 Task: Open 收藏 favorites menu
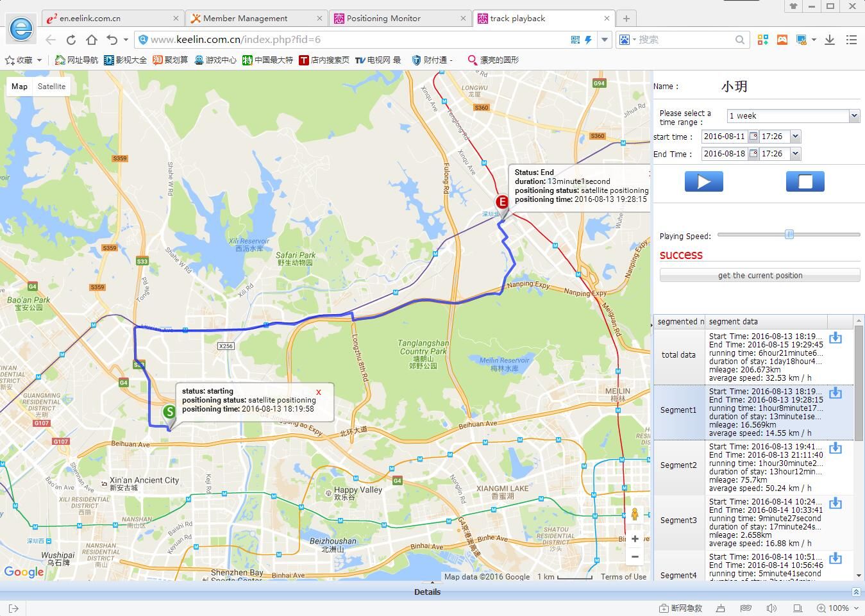point(23,60)
